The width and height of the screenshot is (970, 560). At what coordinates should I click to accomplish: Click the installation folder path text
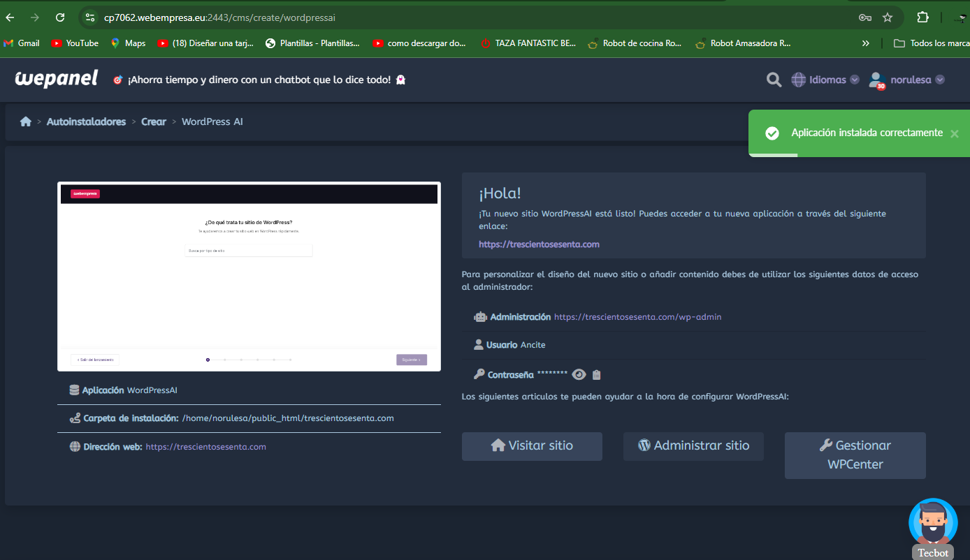pos(288,418)
